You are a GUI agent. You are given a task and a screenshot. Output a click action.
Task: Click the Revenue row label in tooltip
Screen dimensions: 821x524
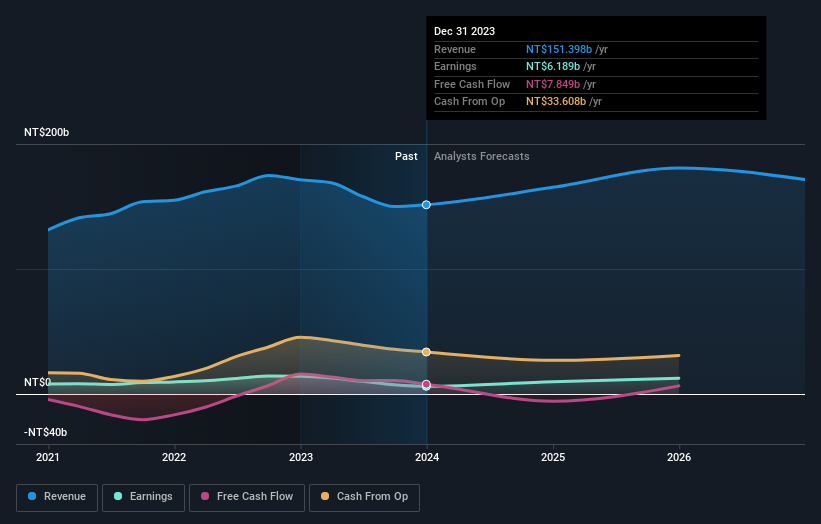455,49
